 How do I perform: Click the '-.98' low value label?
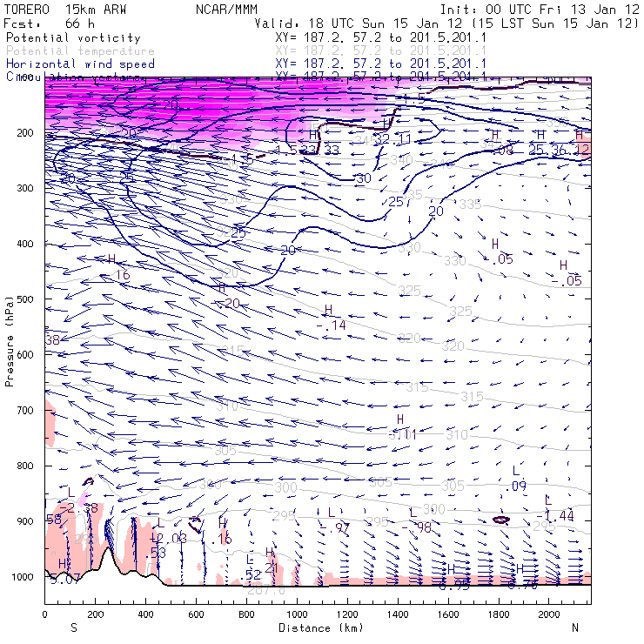417,527
